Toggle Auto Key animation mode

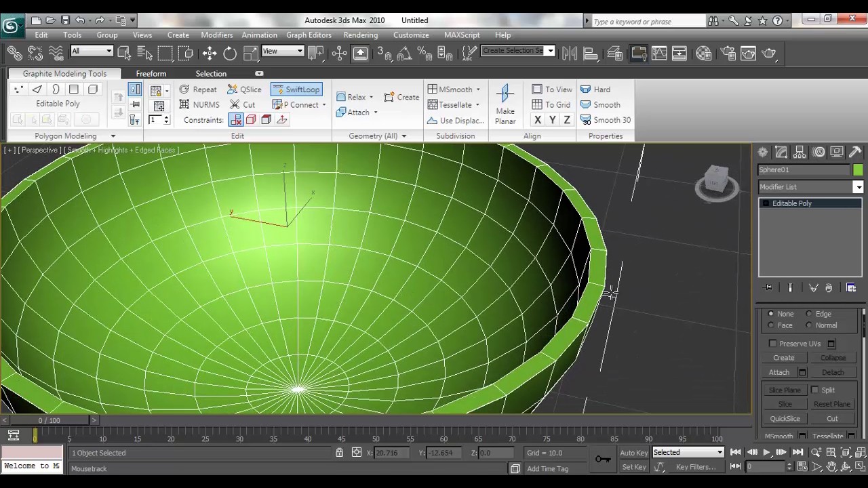pyautogui.click(x=633, y=453)
